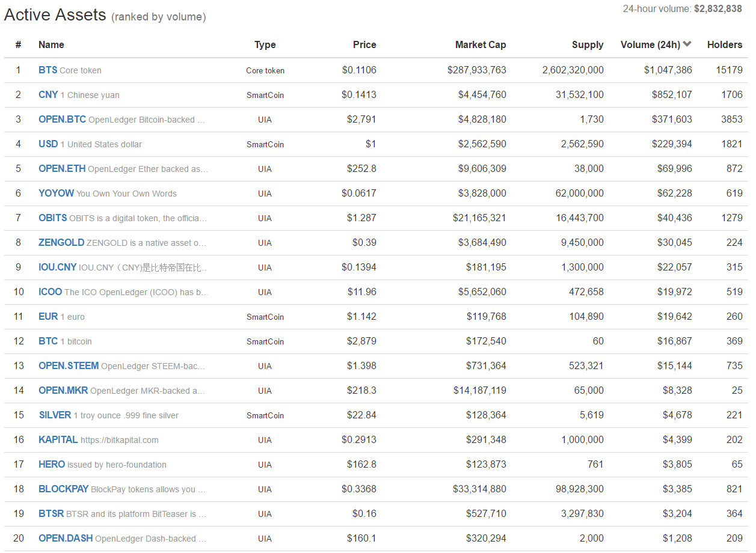Click the Volume (24h) sort arrow

[x=687, y=44]
